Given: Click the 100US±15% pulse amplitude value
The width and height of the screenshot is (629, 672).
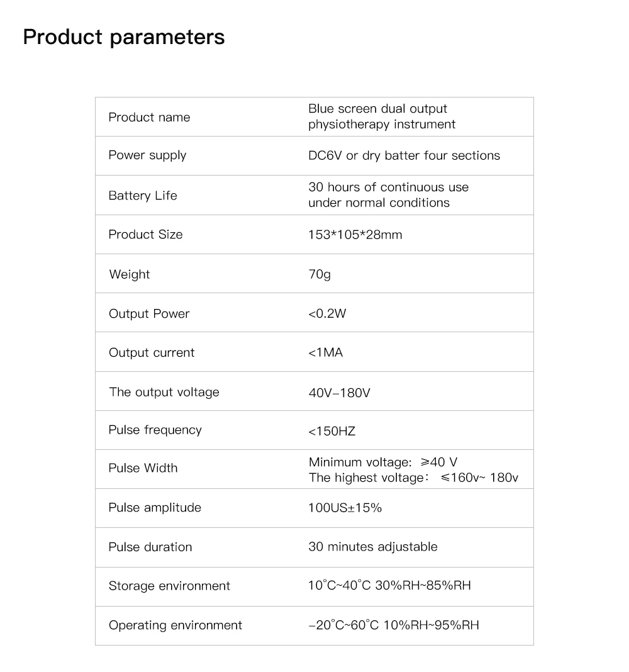Looking at the screenshot, I should pyautogui.click(x=345, y=508).
